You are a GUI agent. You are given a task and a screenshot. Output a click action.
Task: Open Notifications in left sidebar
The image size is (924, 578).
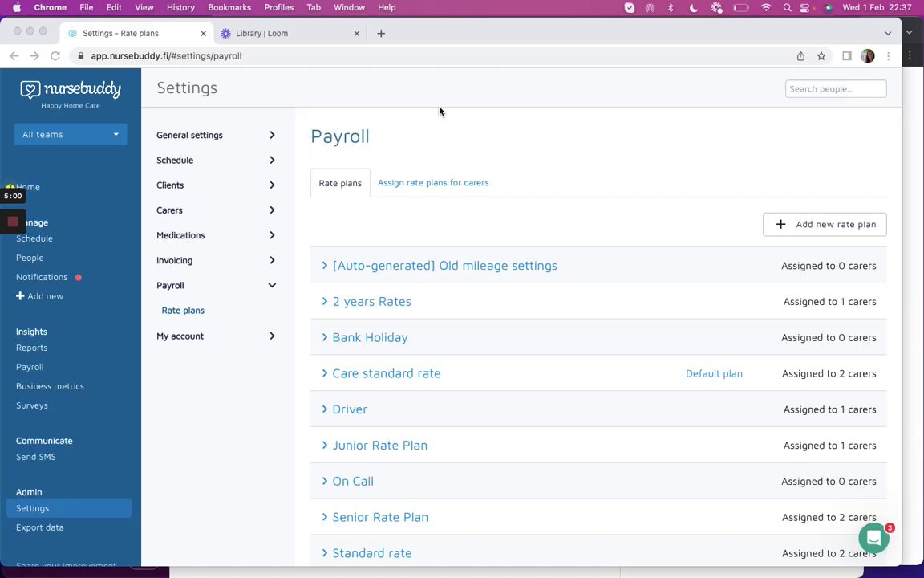tap(42, 277)
